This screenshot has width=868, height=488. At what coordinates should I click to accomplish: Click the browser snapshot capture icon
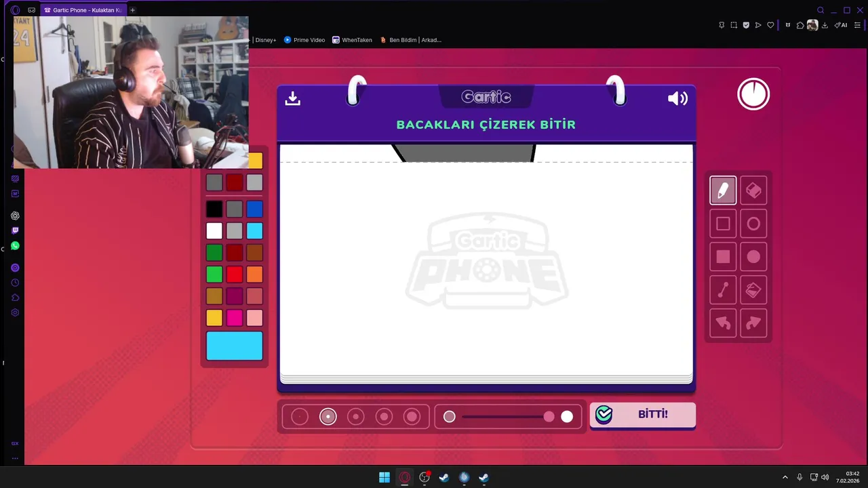tap(734, 25)
